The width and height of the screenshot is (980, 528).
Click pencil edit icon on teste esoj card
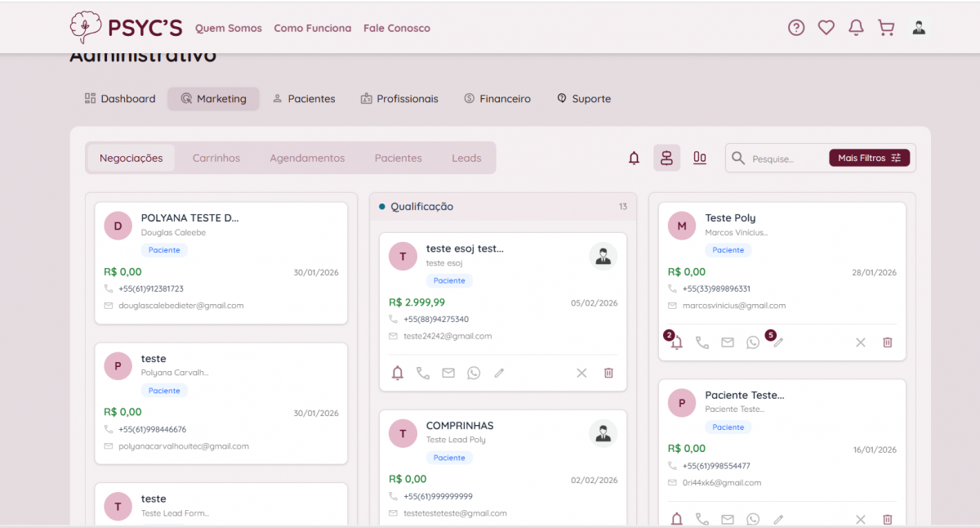[x=499, y=373]
